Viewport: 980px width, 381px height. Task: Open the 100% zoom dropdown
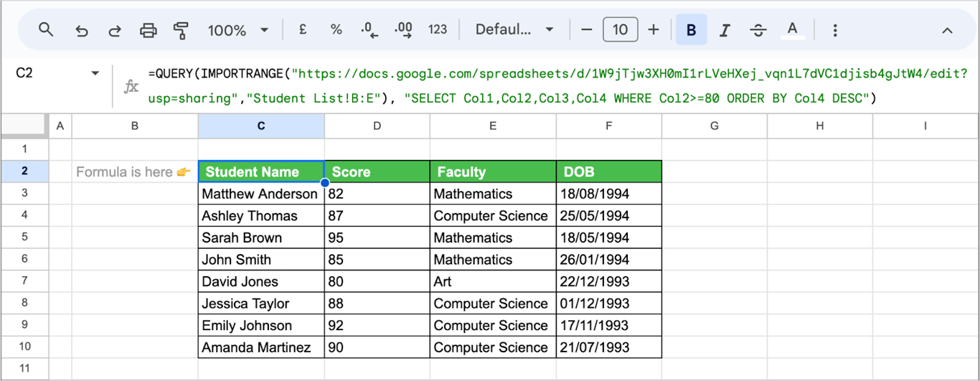[x=238, y=30]
